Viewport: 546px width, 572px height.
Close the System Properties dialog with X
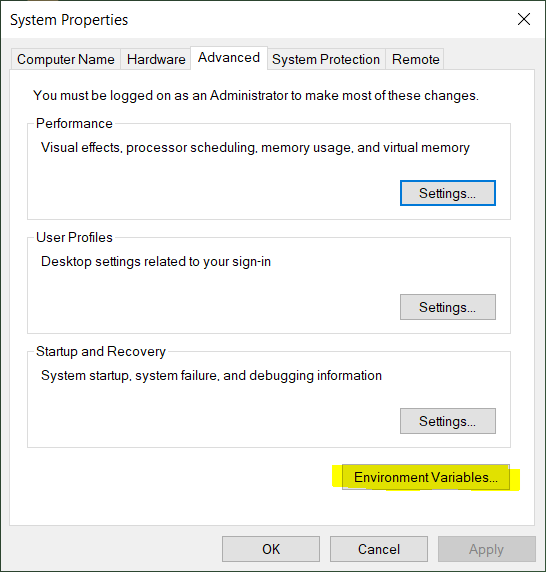pyautogui.click(x=524, y=19)
